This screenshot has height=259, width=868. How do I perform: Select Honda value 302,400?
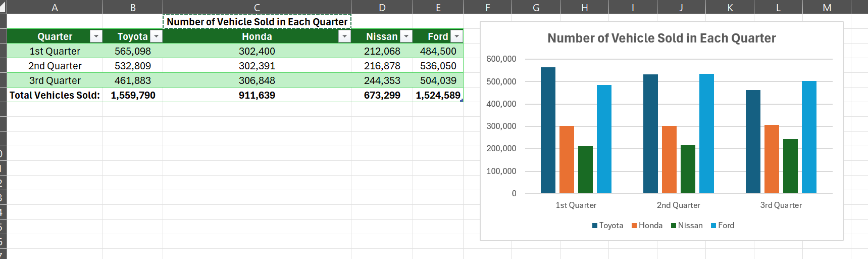(257, 51)
